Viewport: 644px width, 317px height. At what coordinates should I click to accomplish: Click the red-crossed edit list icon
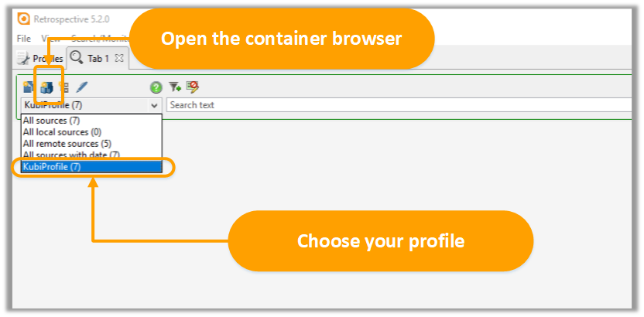coord(192,87)
